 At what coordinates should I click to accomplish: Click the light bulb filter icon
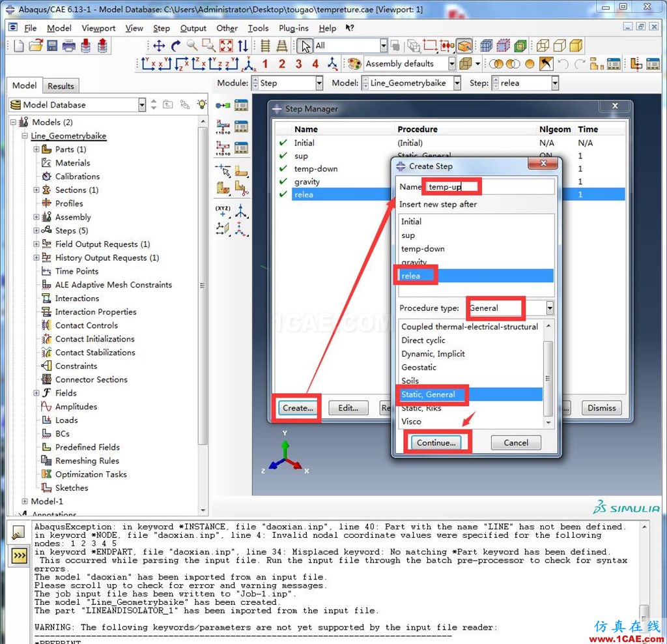pos(202,104)
